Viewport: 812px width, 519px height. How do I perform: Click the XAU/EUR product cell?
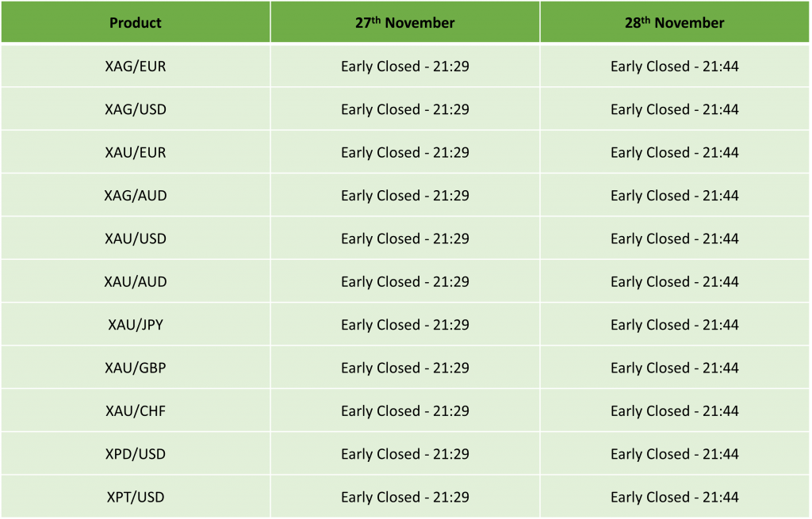click(136, 152)
